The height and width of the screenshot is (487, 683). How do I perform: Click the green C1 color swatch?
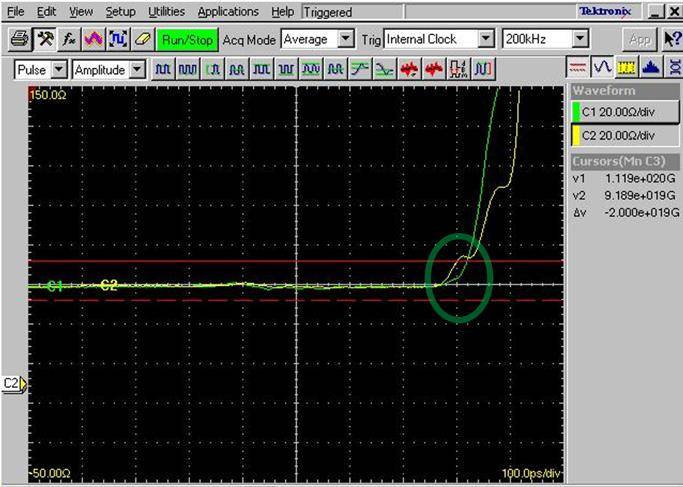[x=575, y=112]
